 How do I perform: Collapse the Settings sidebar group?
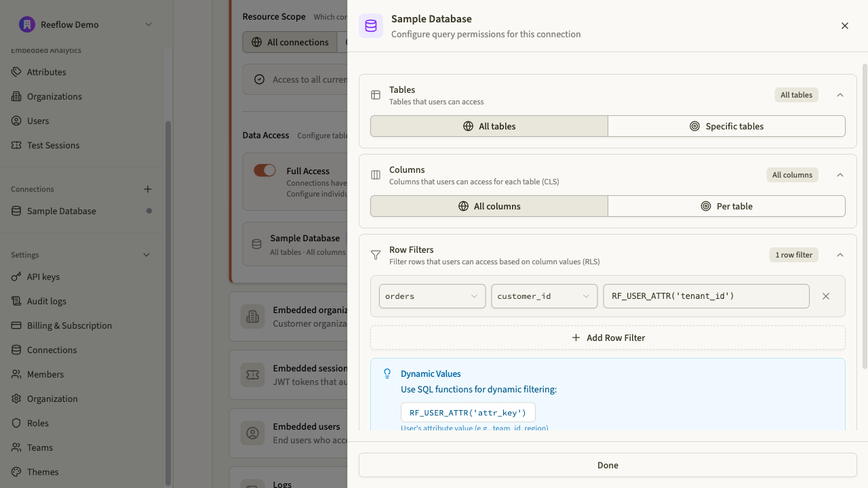146,255
